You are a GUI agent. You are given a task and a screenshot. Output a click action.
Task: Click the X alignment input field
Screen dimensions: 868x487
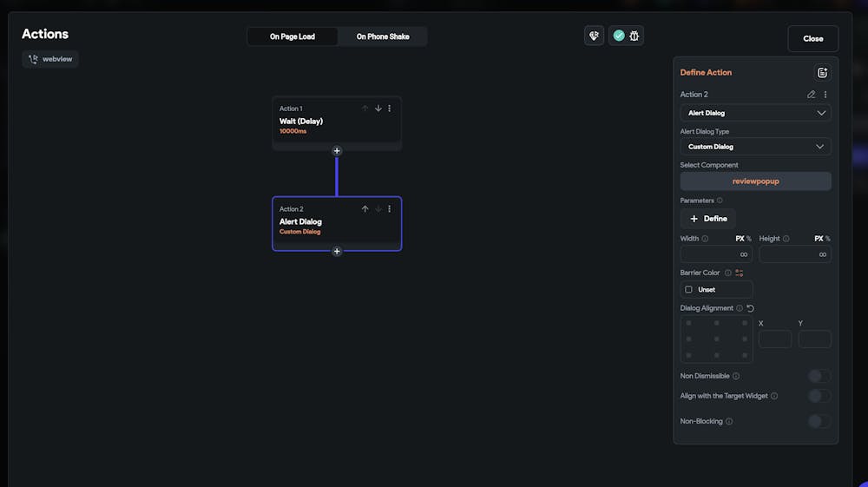[x=774, y=339]
